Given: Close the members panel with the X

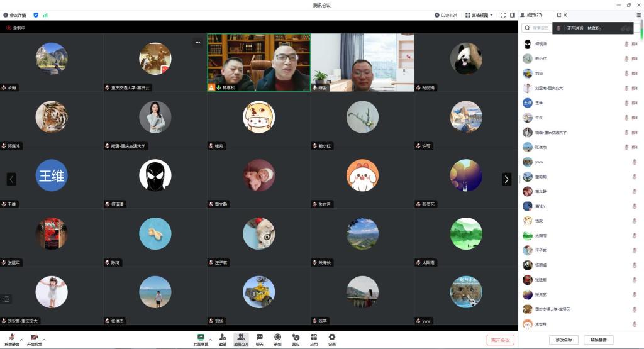Looking at the screenshot, I should [565, 15].
